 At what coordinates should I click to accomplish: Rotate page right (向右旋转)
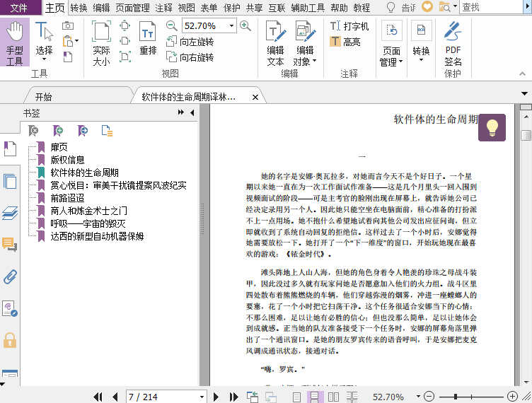tap(190, 57)
